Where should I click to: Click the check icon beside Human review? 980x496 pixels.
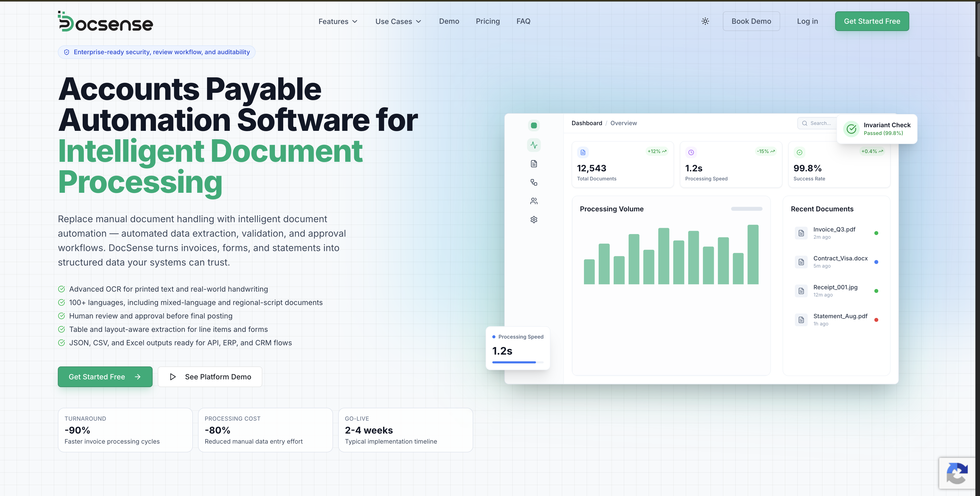click(61, 316)
